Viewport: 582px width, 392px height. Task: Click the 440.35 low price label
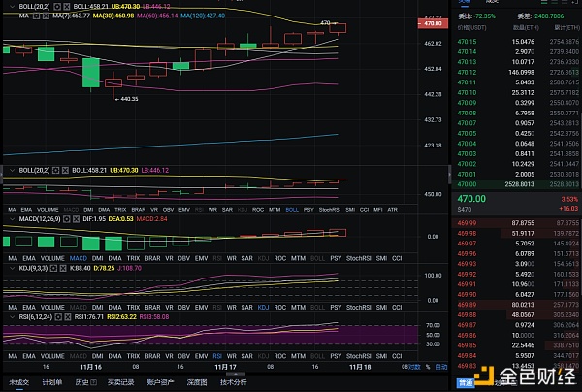[x=129, y=99]
